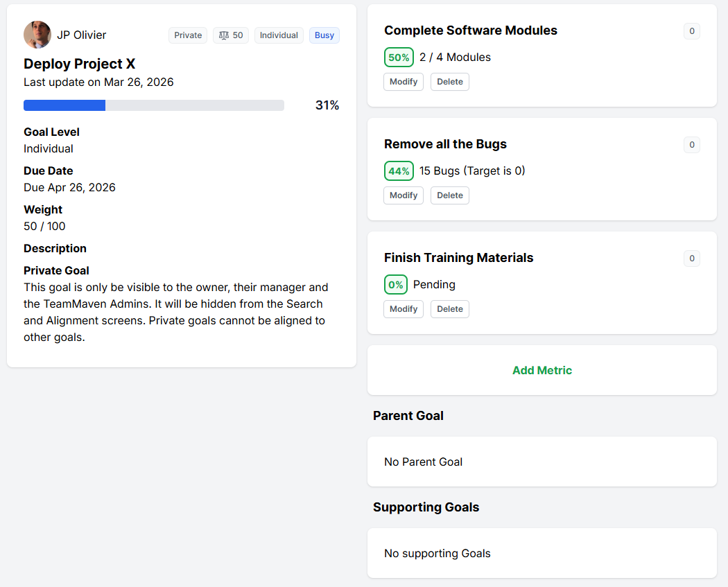Open comment count on Complete Software Modules
The height and width of the screenshot is (587, 728).
(691, 31)
